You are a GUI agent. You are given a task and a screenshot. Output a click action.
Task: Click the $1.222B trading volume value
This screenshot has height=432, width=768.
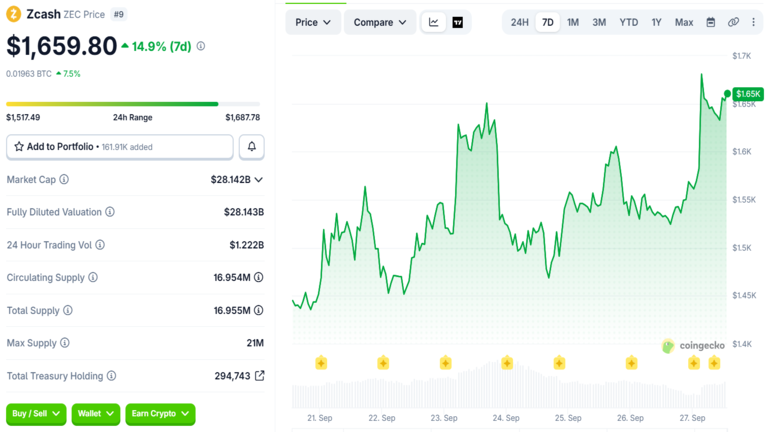247,245
